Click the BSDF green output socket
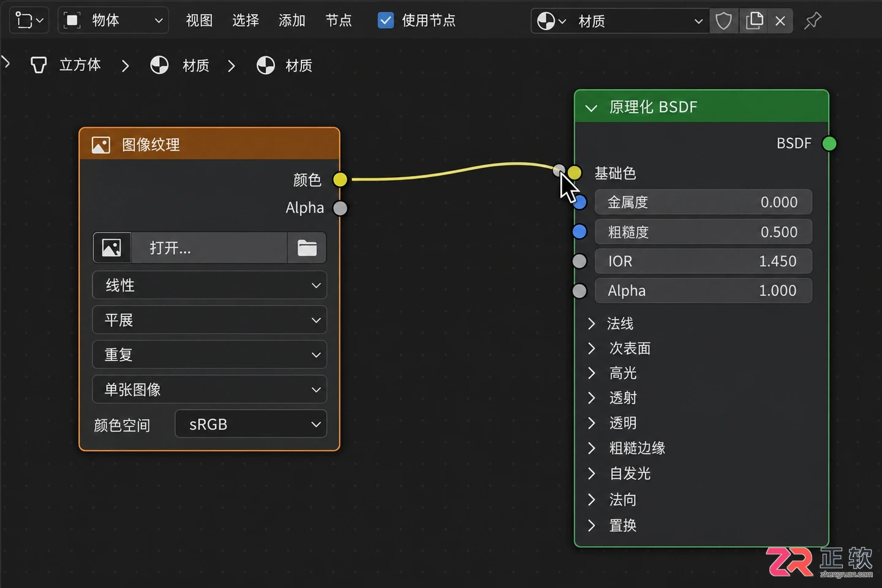The image size is (882, 588). point(829,143)
